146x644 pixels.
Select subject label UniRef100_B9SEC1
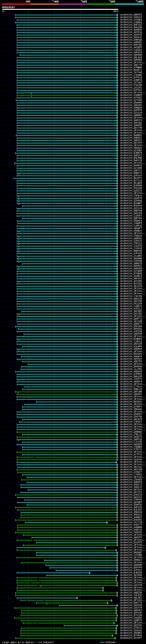tap(131, 70)
